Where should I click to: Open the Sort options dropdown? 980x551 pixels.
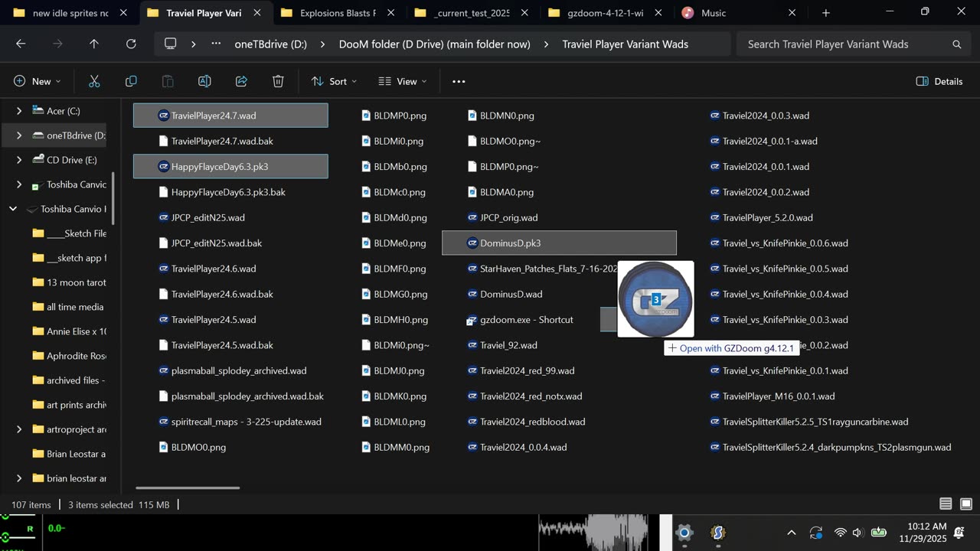[x=333, y=81]
